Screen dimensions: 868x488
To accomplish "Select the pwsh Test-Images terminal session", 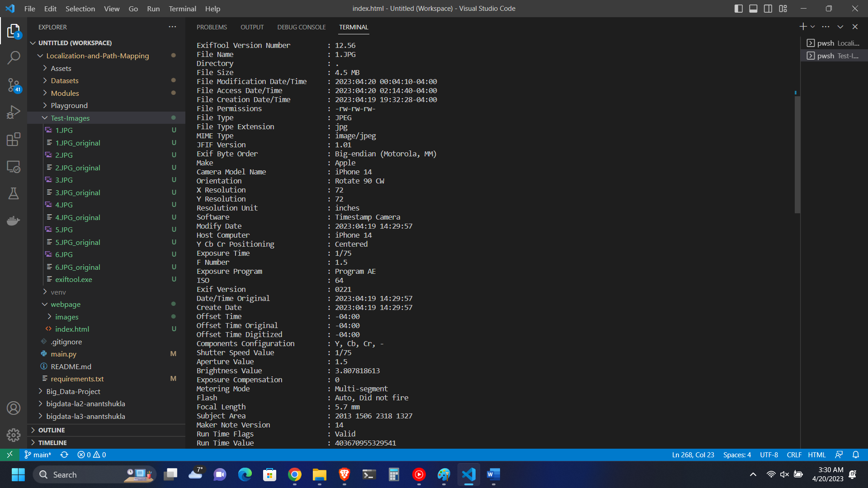I will tap(836, 56).
